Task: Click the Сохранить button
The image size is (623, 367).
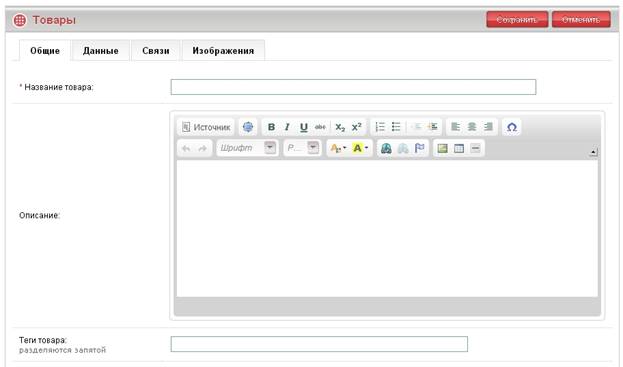Action: 517,19
